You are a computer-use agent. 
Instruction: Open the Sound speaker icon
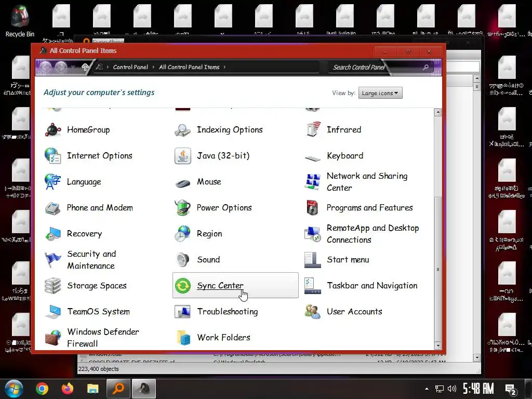[x=183, y=260]
